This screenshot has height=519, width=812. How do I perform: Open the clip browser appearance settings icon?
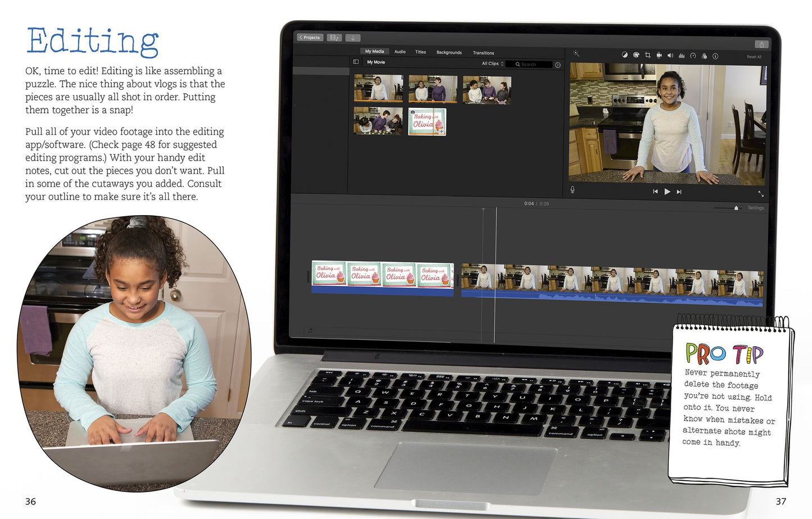(x=558, y=65)
